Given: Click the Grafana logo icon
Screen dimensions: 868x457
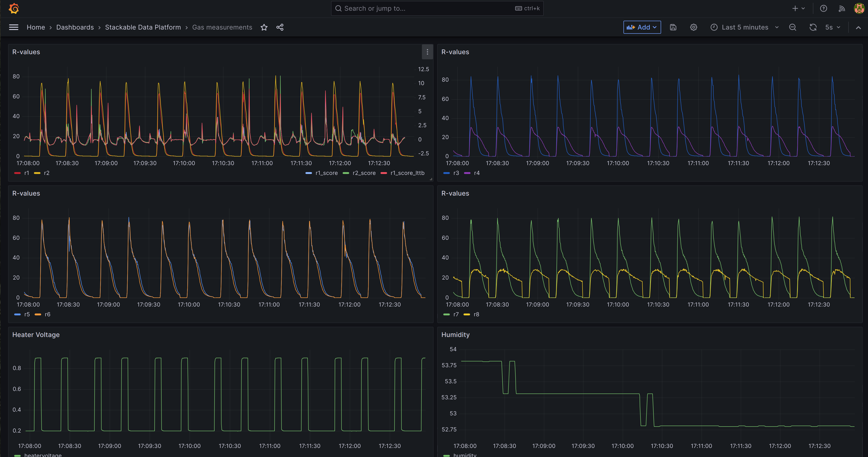Looking at the screenshot, I should (x=14, y=8).
